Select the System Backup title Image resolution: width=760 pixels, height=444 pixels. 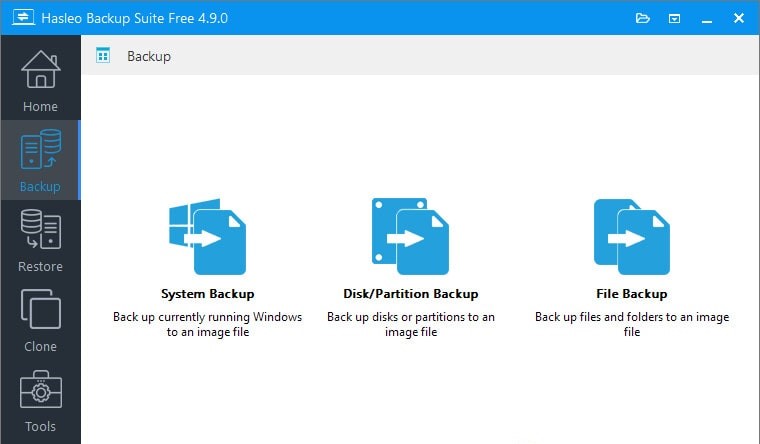tap(207, 294)
